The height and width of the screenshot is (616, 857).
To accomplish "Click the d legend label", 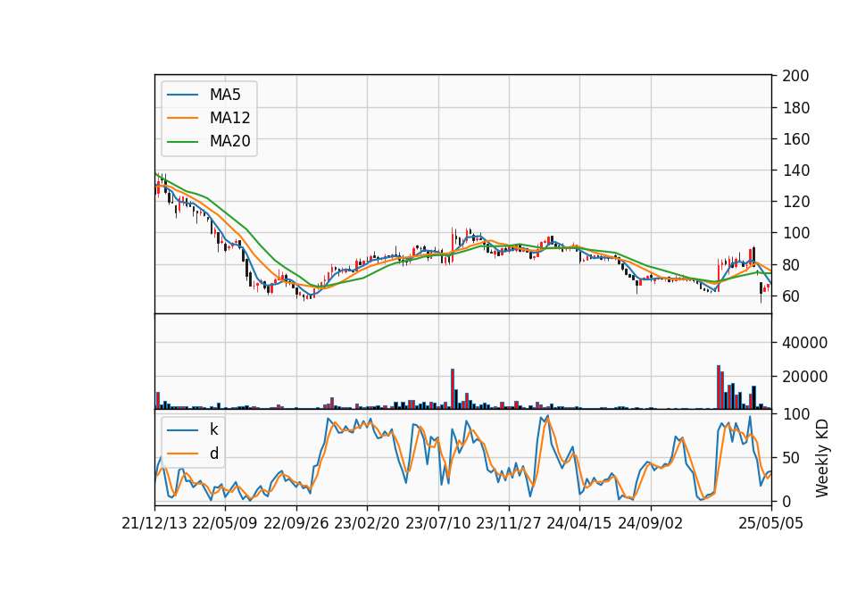I will tap(214, 454).
